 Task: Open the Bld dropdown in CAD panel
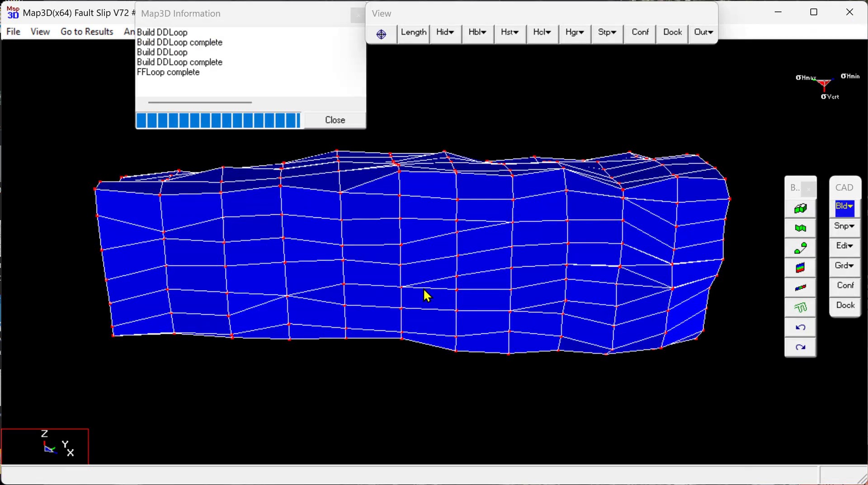[844, 207]
